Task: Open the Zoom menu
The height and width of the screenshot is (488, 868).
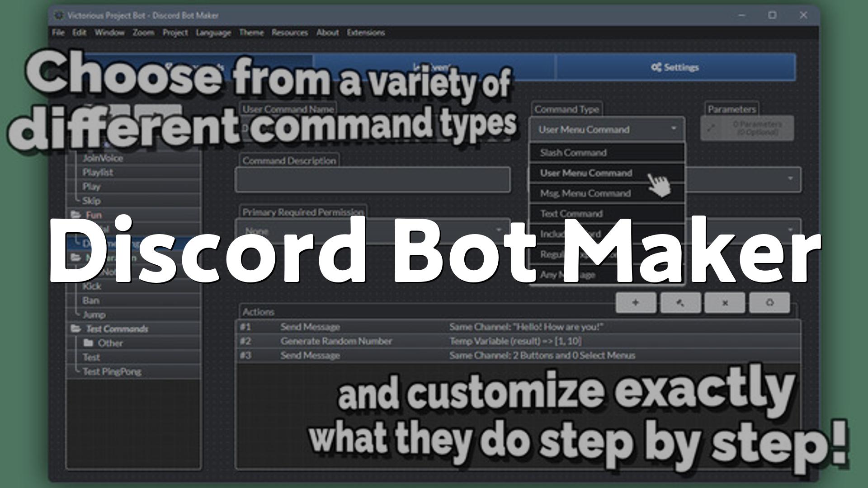Action: click(x=143, y=33)
